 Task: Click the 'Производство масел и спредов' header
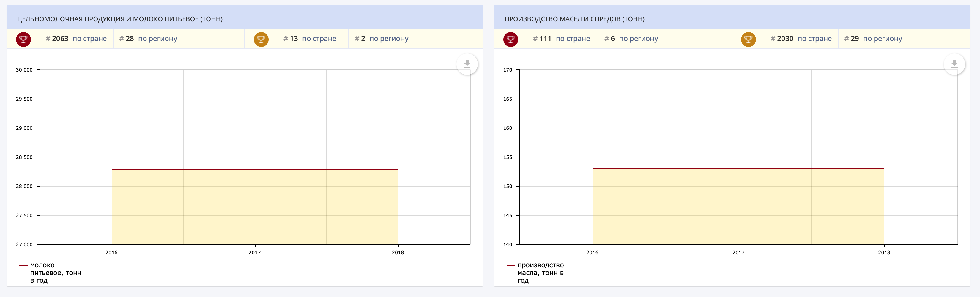pos(574,19)
